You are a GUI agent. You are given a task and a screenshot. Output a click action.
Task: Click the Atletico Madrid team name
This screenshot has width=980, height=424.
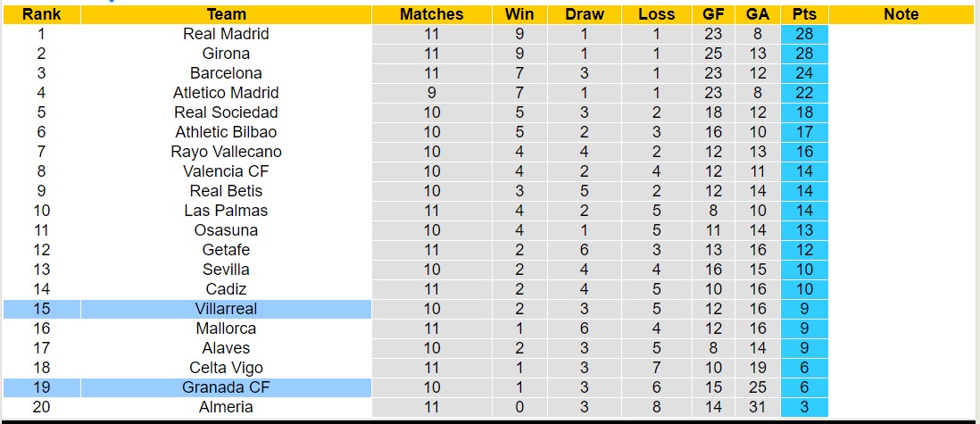(226, 93)
